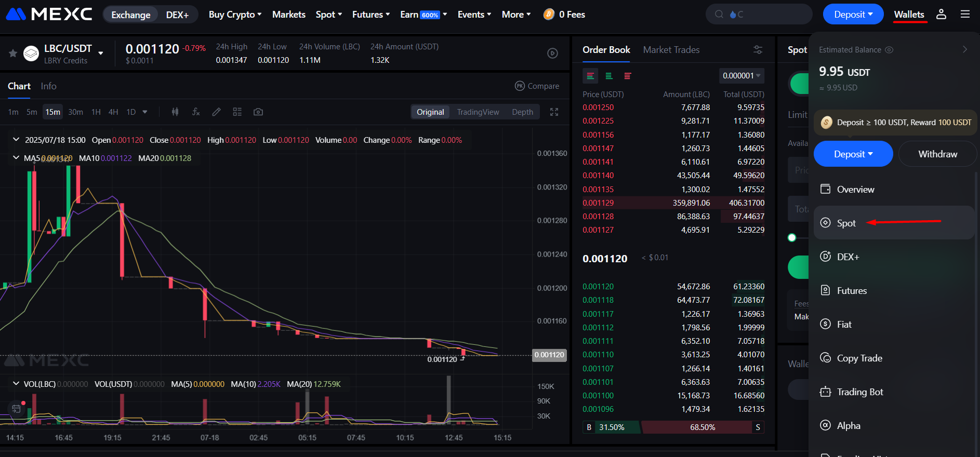Open the circular play guide icon
The width and height of the screenshot is (980, 457).
tap(553, 53)
